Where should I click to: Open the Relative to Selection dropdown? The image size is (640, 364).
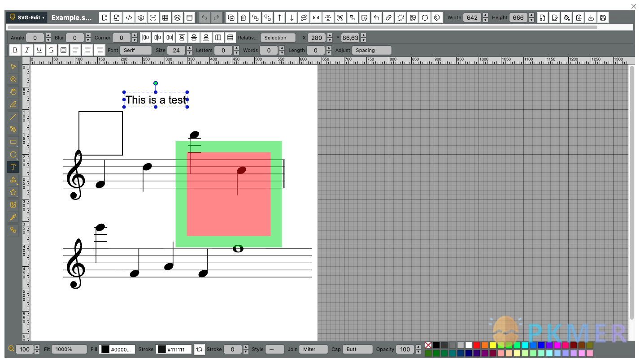point(278,38)
